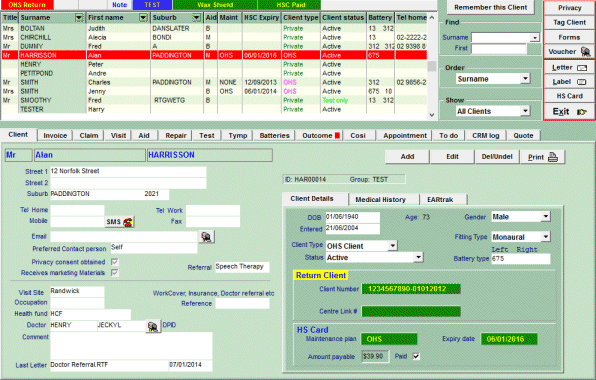Open the CRM log tab

click(x=485, y=136)
